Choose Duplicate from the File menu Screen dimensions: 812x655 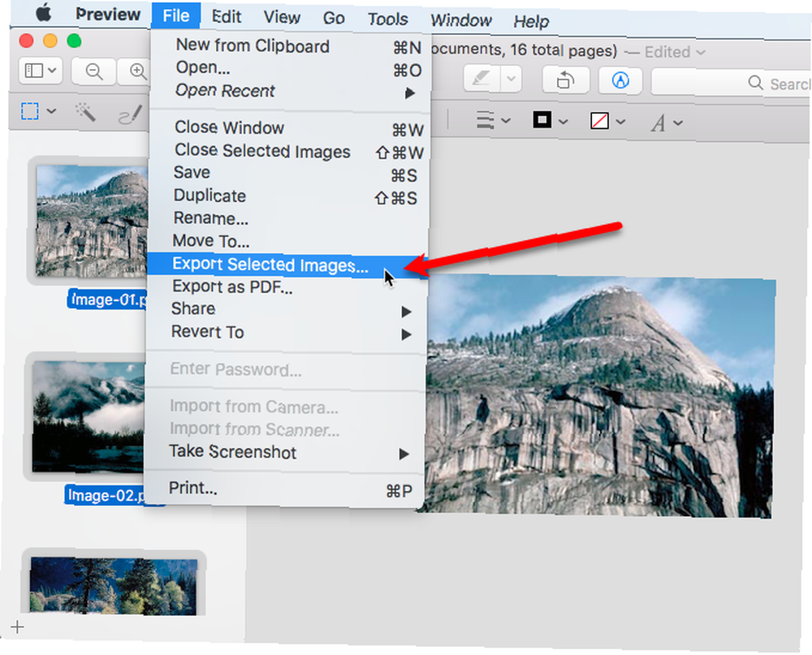[x=288, y=196]
